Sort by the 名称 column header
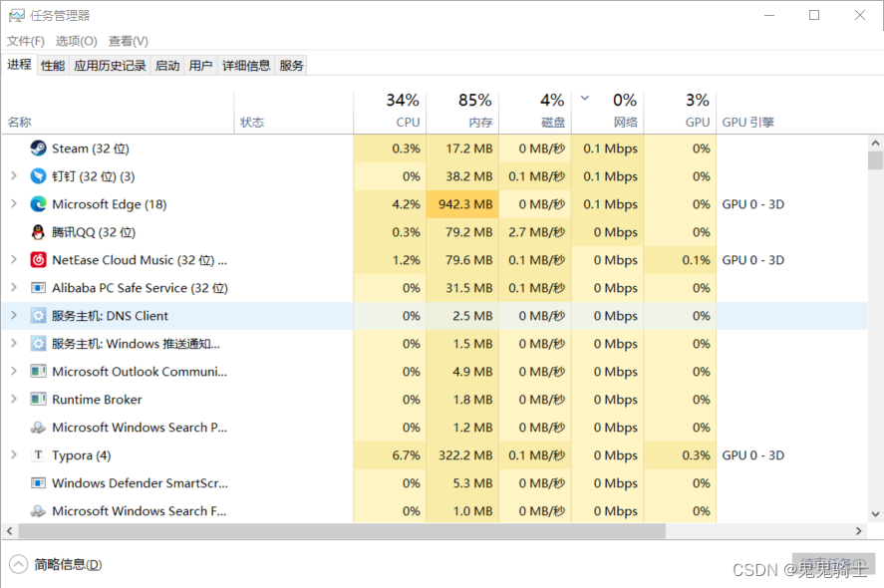884x588 pixels. click(x=119, y=113)
